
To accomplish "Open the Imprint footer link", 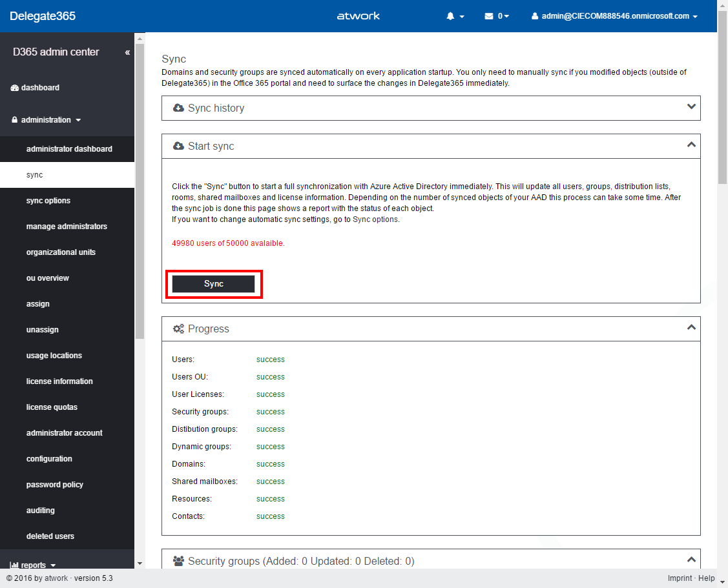I will pos(680,578).
